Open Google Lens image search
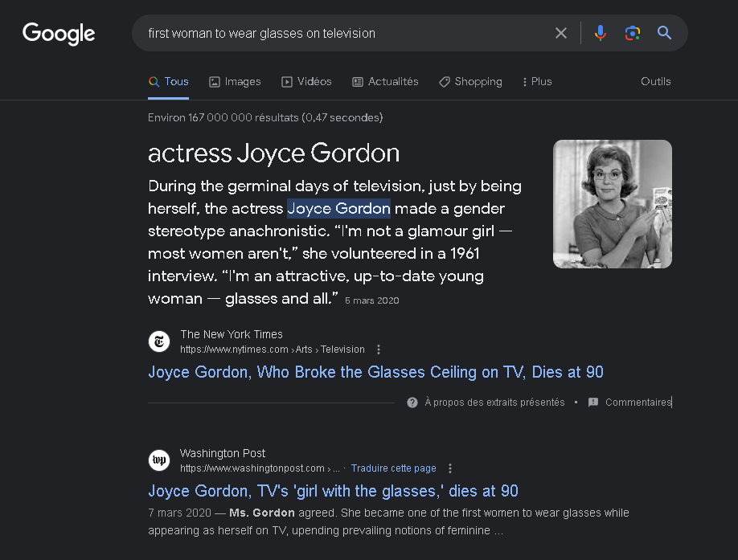 (x=632, y=33)
